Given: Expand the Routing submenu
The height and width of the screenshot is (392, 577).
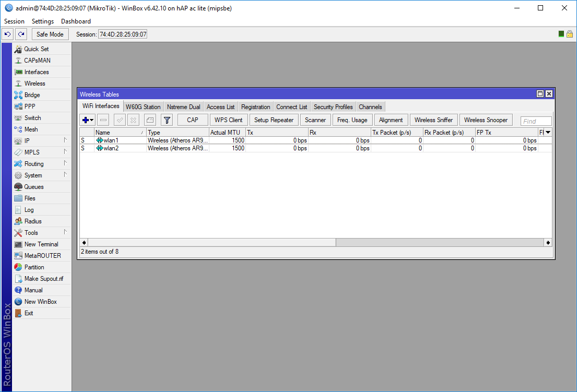Looking at the screenshot, I should click(x=42, y=164).
